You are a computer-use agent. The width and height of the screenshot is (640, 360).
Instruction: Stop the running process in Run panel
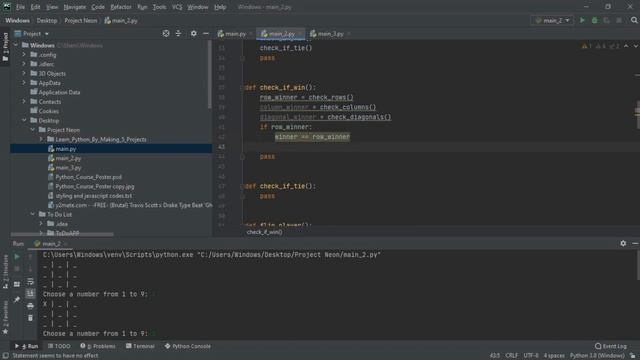click(17, 269)
